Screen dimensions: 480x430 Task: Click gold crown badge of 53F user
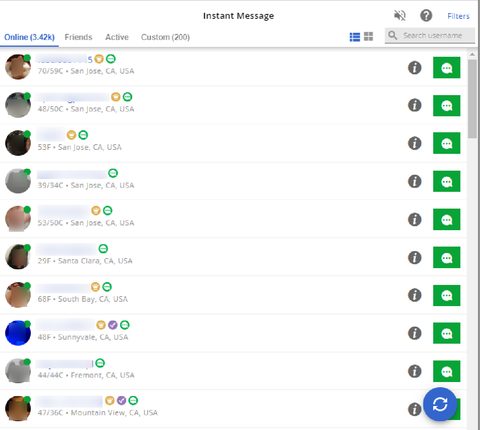[71, 135]
